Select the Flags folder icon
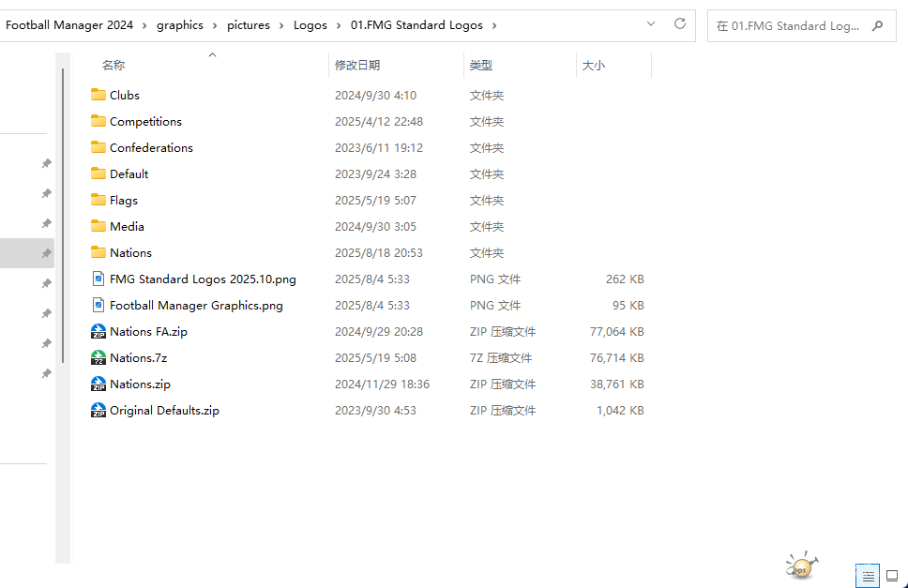This screenshot has width=908, height=588. click(x=98, y=201)
